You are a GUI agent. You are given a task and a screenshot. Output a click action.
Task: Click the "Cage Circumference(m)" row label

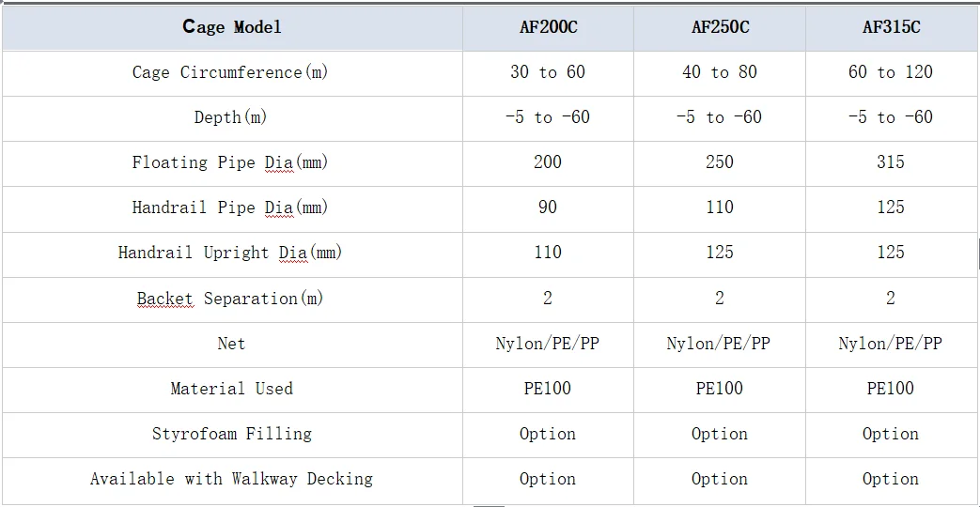click(230, 72)
